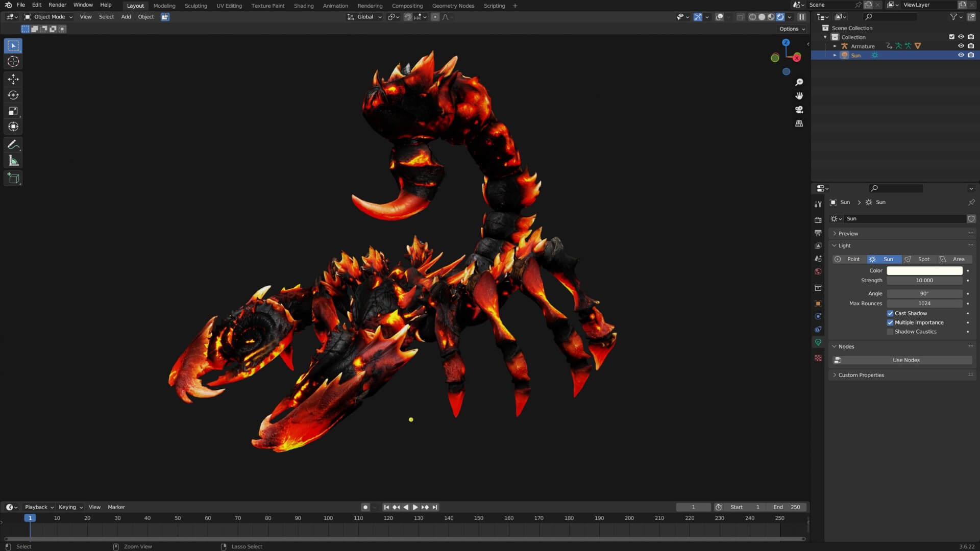Screen dimensions: 980x551
Task: Enable solid viewport shading
Action: tap(762, 17)
